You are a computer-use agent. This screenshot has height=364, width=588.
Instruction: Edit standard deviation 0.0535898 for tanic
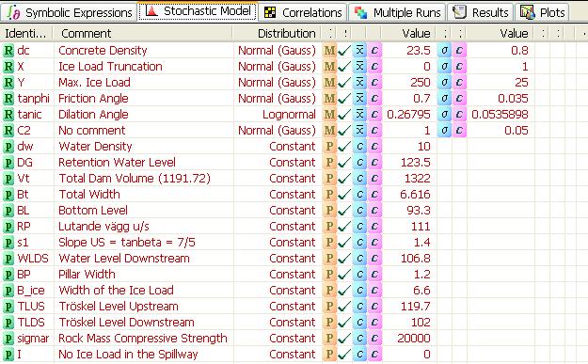pyautogui.click(x=501, y=115)
